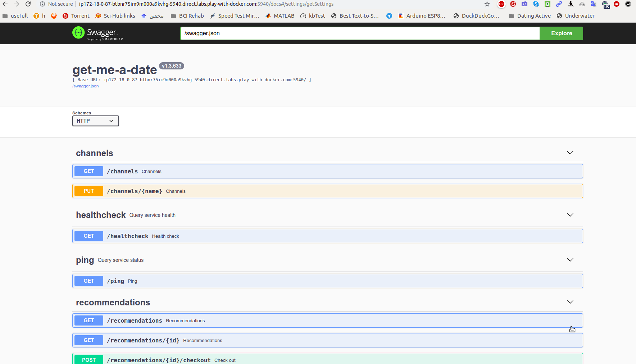
Task: Click the 'recommendations' section heading
Action: coord(113,302)
